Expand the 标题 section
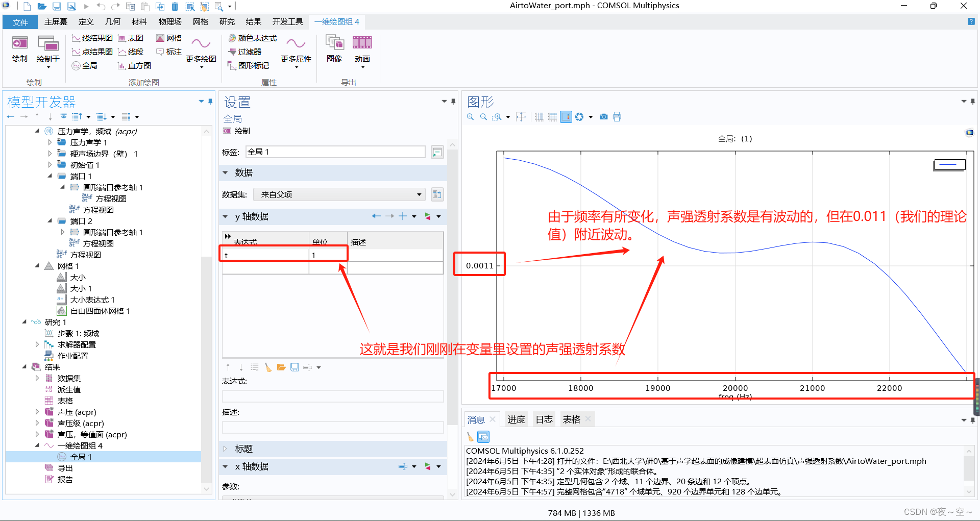 point(225,449)
